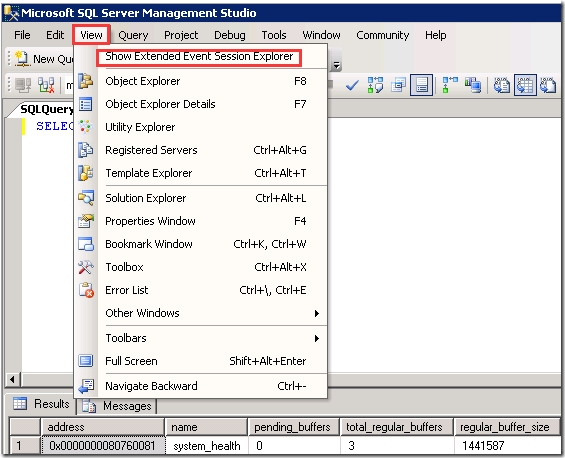The height and width of the screenshot is (458, 565).
Task: Open the Debug menu
Action: pos(230,35)
